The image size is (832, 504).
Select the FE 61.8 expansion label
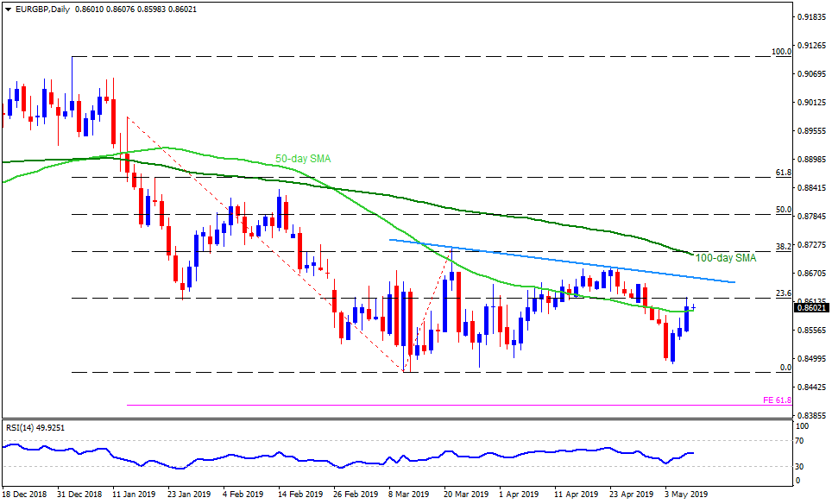click(x=778, y=400)
